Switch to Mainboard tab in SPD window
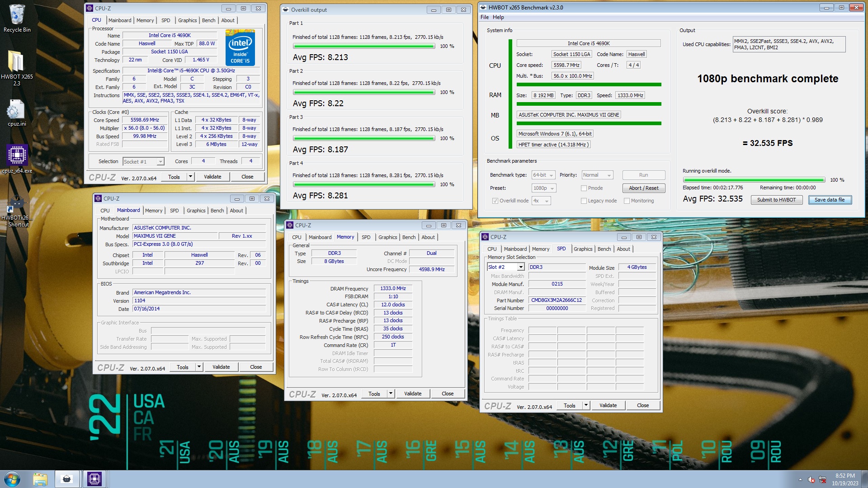Image resolution: width=868 pixels, height=488 pixels. (x=515, y=249)
